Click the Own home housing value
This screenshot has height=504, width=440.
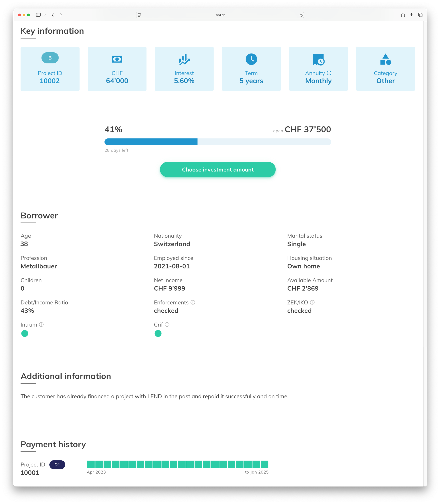click(x=303, y=266)
